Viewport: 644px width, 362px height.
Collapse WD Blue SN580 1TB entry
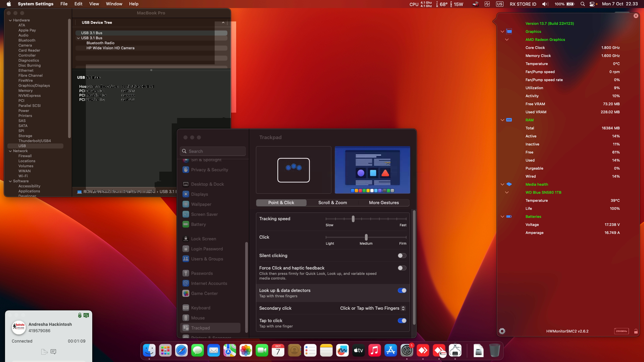(x=507, y=192)
